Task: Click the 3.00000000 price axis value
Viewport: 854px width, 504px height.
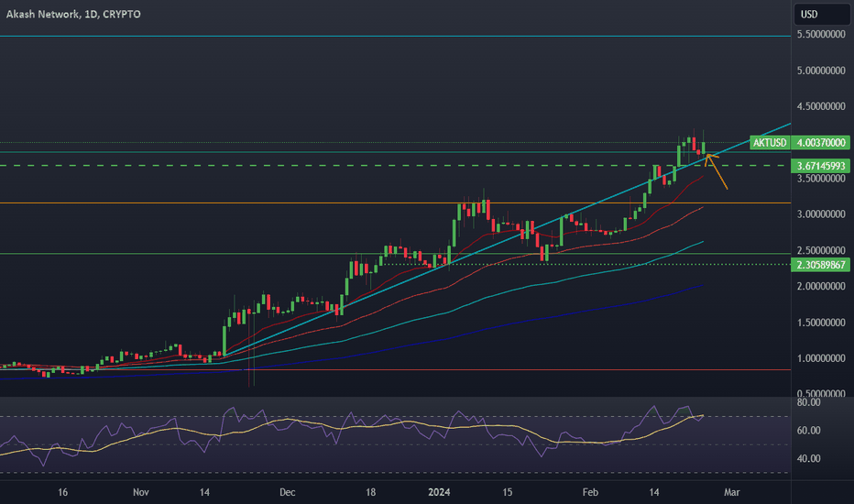Action: pos(821,214)
